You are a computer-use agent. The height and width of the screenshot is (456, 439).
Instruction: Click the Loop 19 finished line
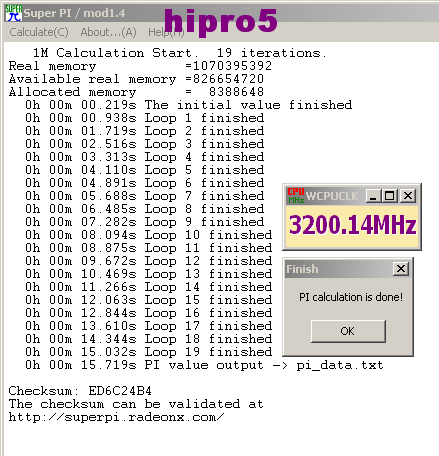click(149, 352)
